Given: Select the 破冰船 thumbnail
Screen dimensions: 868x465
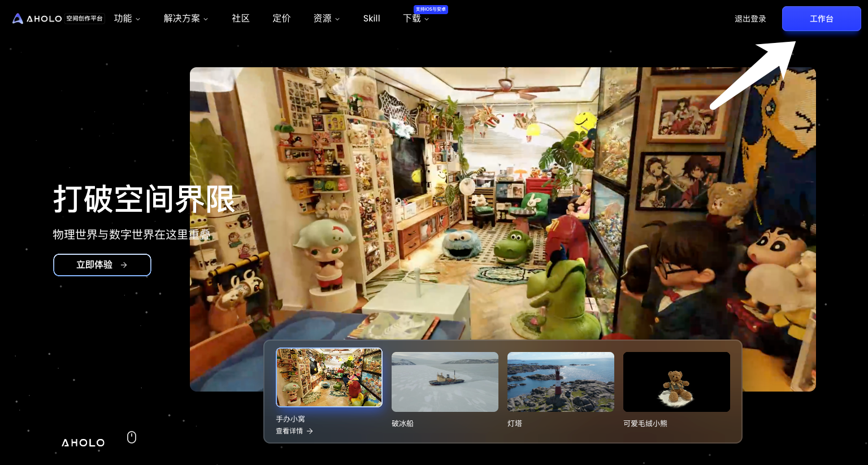Looking at the screenshot, I should [x=445, y=382].
